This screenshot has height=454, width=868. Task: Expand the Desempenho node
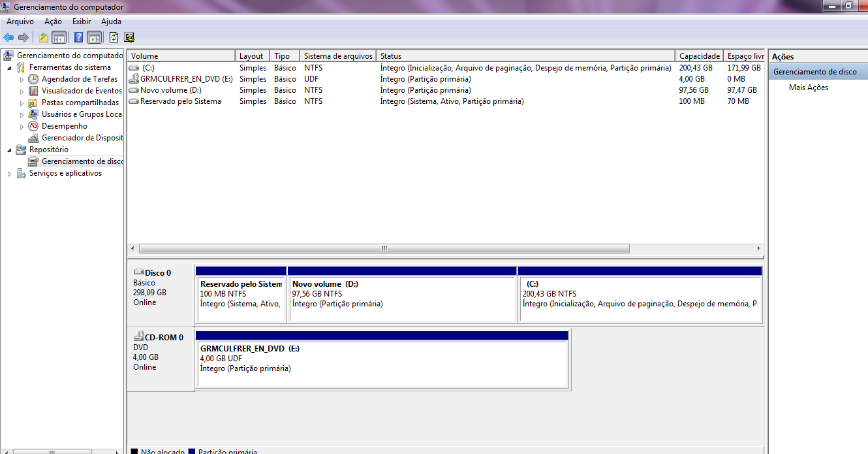[22, 126]
